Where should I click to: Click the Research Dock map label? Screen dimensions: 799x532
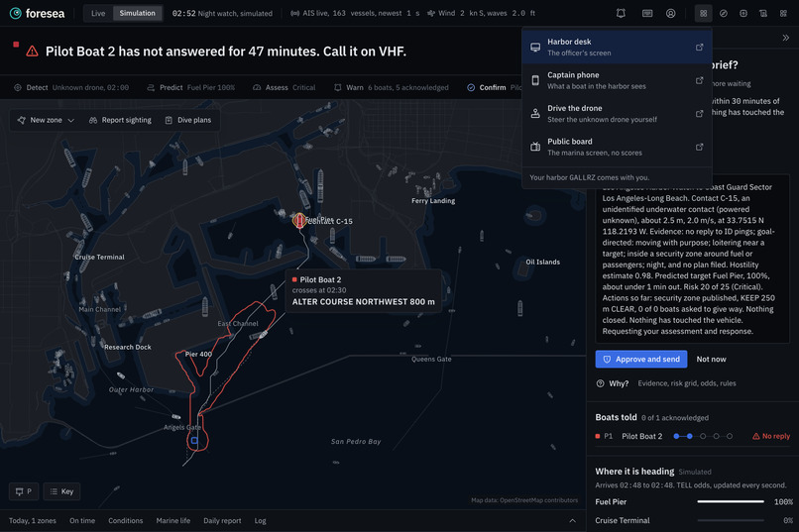pyautogui.click(x=128, y=347)
